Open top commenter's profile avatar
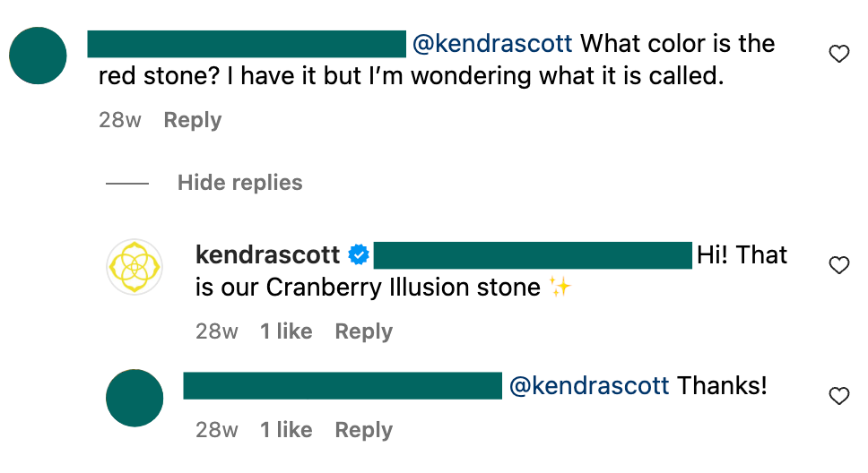The height and width of the screenshot is (473, 868). [x=38, y=56]
